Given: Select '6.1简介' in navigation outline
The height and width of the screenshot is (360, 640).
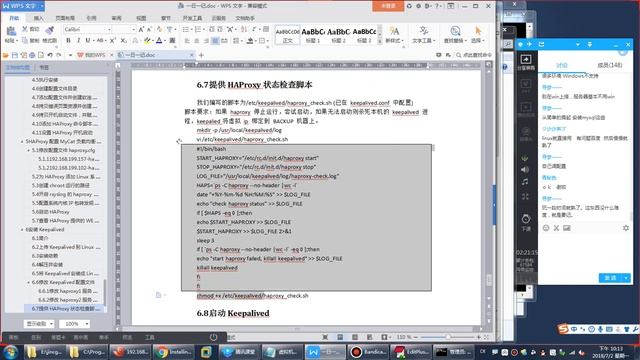Looking at the screenshot, I should (x=40, y=238).
